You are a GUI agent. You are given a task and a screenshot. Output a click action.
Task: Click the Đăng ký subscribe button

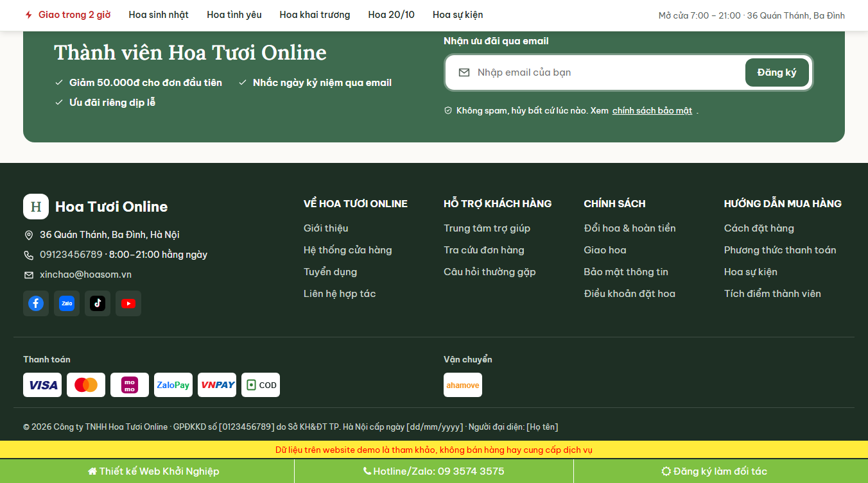(777, 72)
